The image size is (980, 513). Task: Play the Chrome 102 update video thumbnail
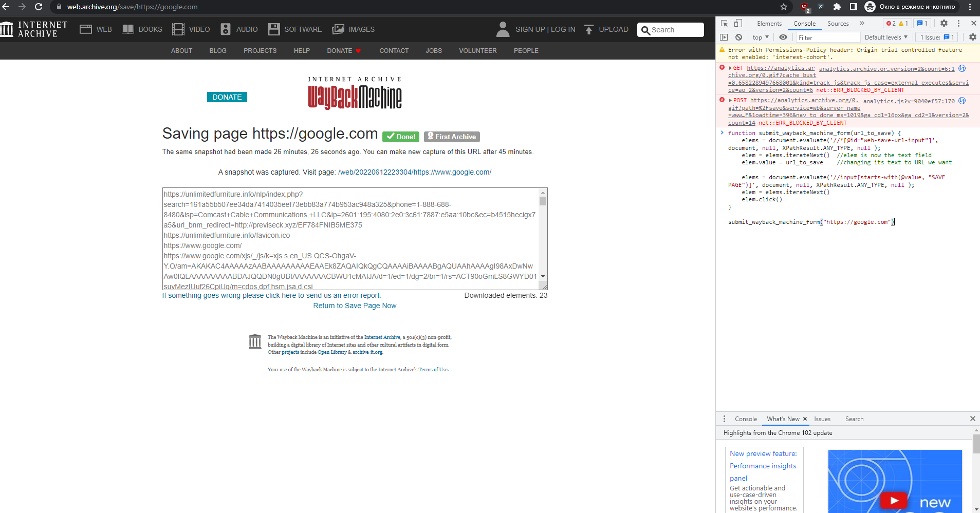(894, 500)
